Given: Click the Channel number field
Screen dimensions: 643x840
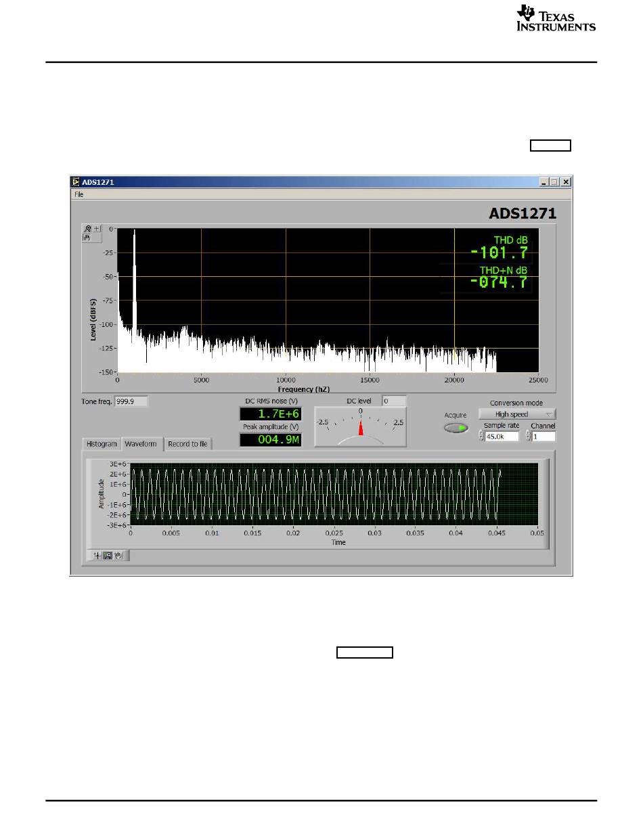Looking at the screenshot, I should click(x=544, y=437).
